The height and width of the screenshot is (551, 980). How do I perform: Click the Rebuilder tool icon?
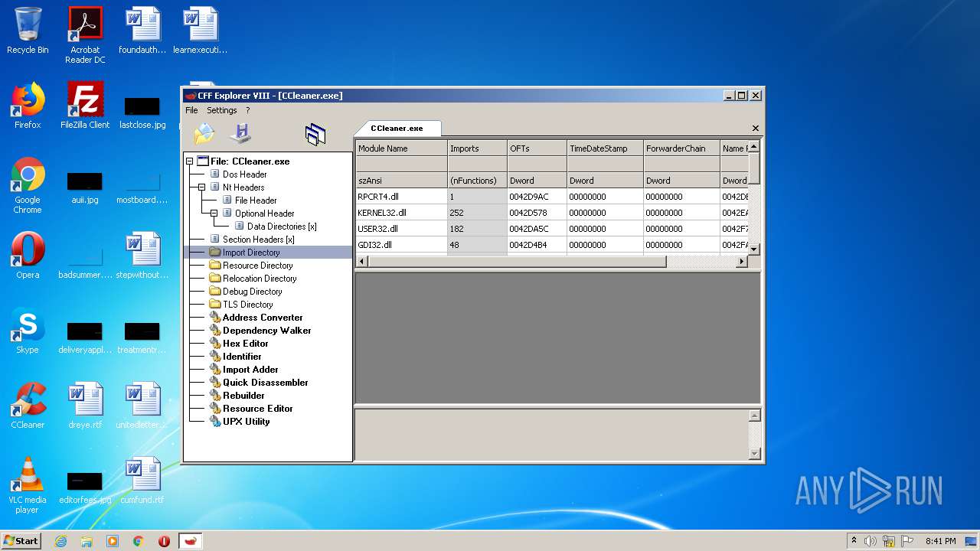pos(215,396)
